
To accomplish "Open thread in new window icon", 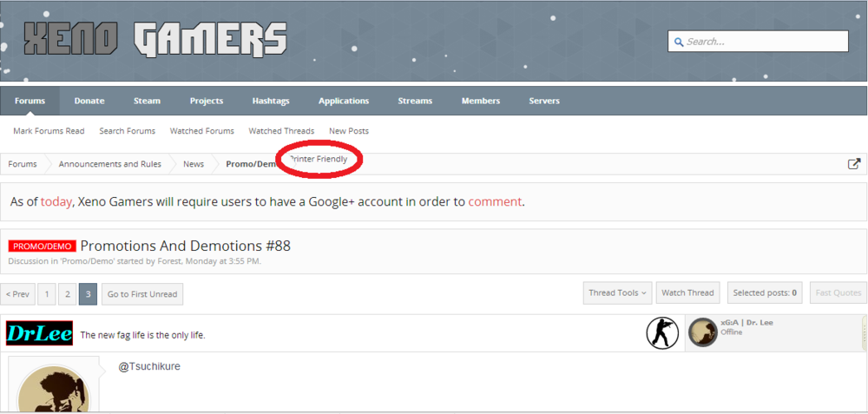I will 854,164.
